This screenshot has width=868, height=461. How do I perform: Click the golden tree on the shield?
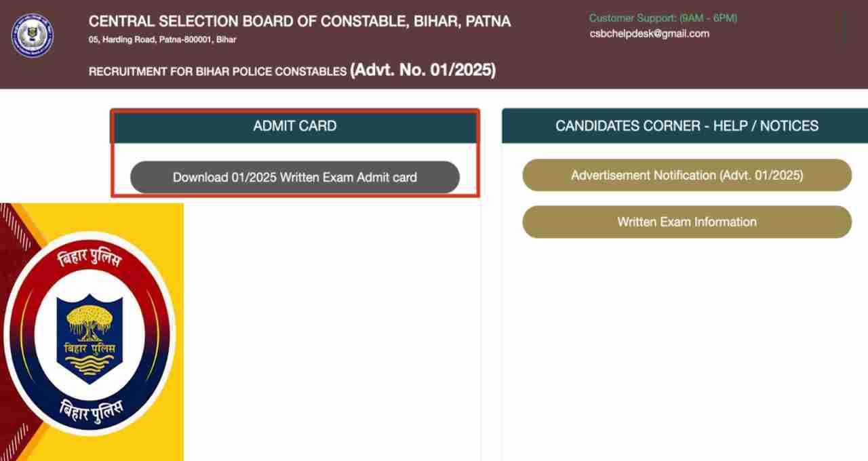pos(90,321)
